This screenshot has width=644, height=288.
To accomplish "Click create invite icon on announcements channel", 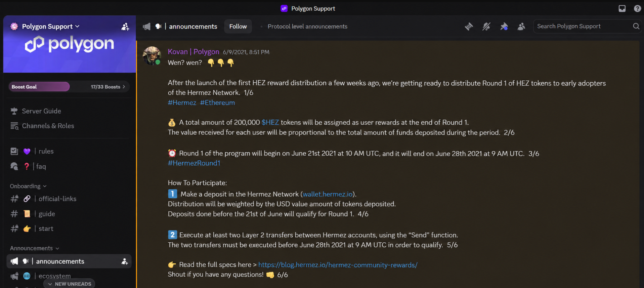I will tap(125, 261).
